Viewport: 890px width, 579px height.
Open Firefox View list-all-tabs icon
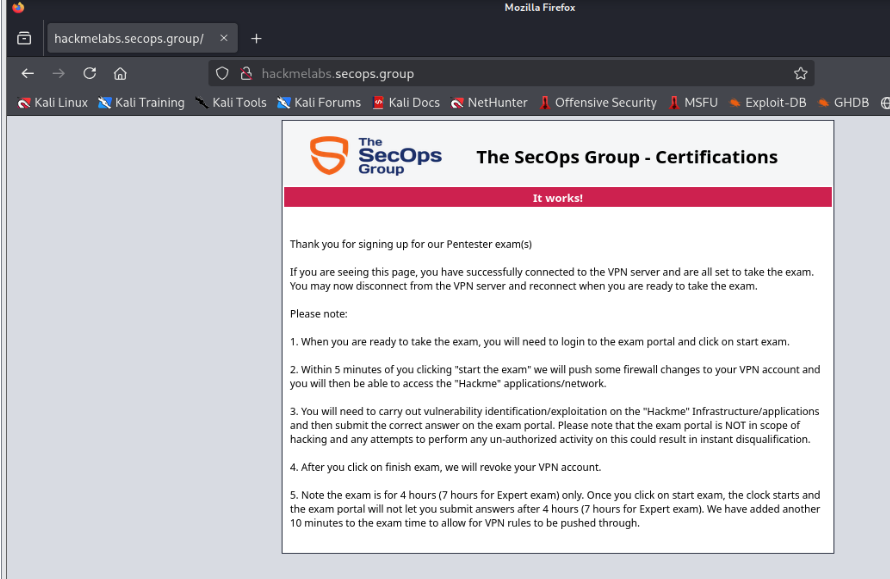point(24,38)
